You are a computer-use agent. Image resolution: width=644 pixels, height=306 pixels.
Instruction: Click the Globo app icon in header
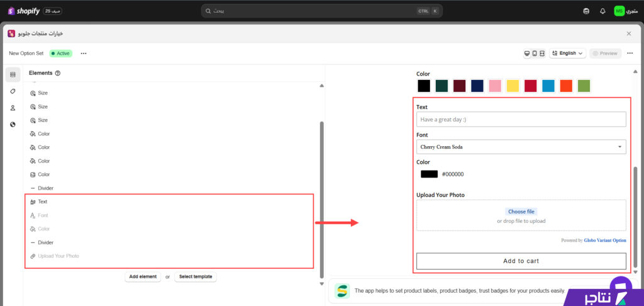(x=11, y=34)
